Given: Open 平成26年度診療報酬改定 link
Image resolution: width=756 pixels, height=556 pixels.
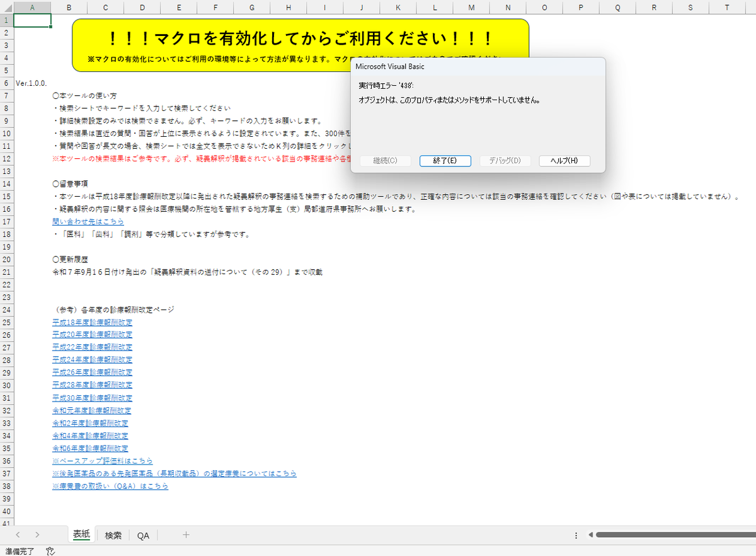Looking at the screenshot, I should click(x=93, y=372).
